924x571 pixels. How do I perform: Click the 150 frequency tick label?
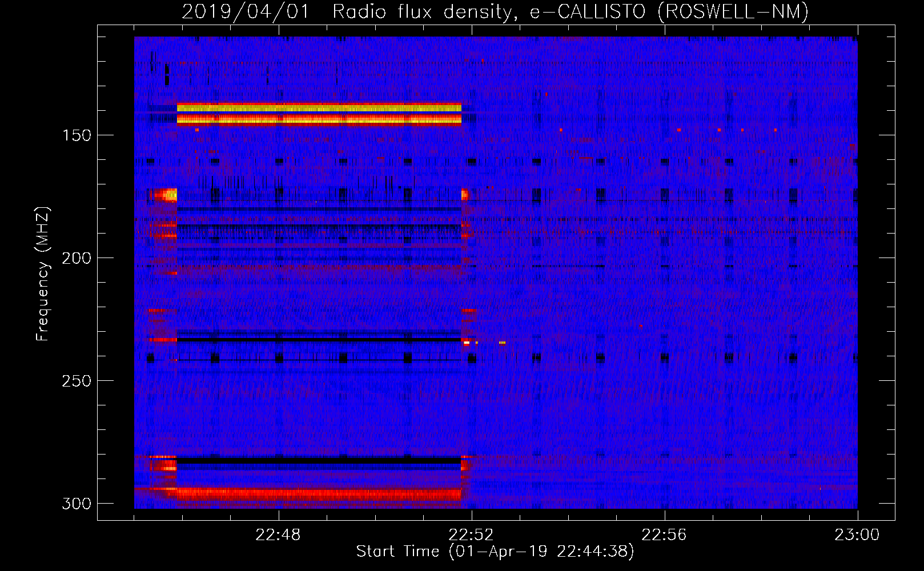[77, 135]
